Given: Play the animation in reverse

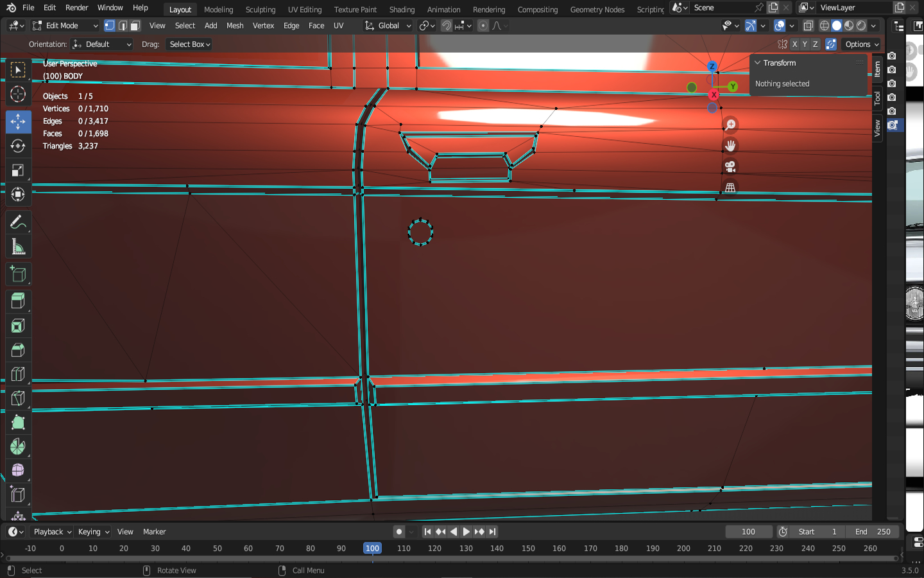Looking at the screenshot, I should (454, 532).
